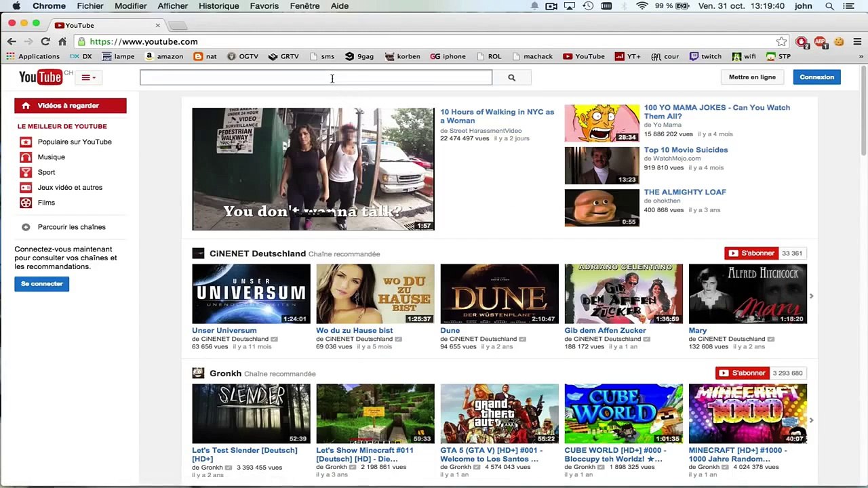Screen dimensions: 868x488
Task: Open the Fichier menu
Action: (x=90, y=6)
